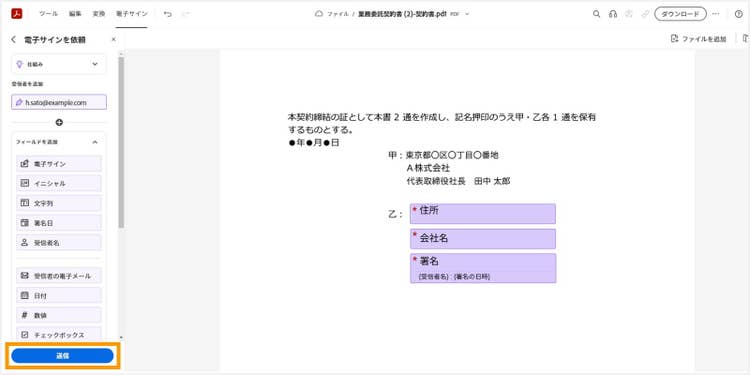This screenshot has height=375, width=750.
Task: Click the redo arrow icon
Action: pos(186,14)
